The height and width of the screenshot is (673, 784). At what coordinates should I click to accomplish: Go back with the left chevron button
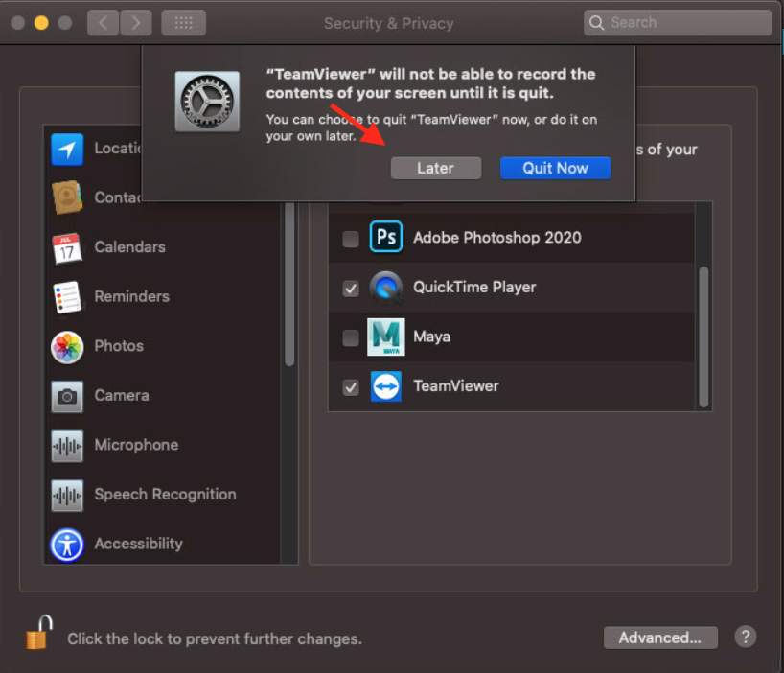[103, 23]
